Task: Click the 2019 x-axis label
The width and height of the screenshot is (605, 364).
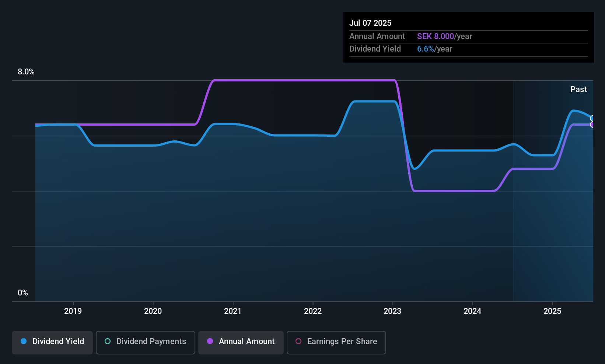Action: click(73, 311)
